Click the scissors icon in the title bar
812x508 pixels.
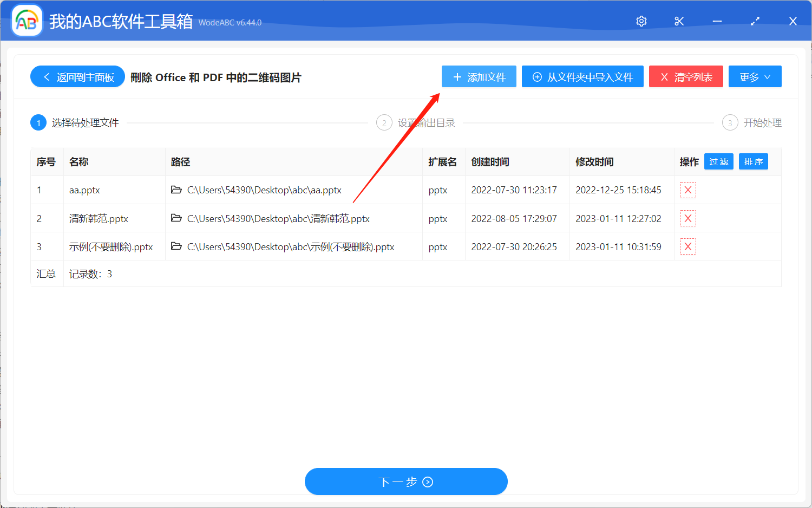[679, 21]
